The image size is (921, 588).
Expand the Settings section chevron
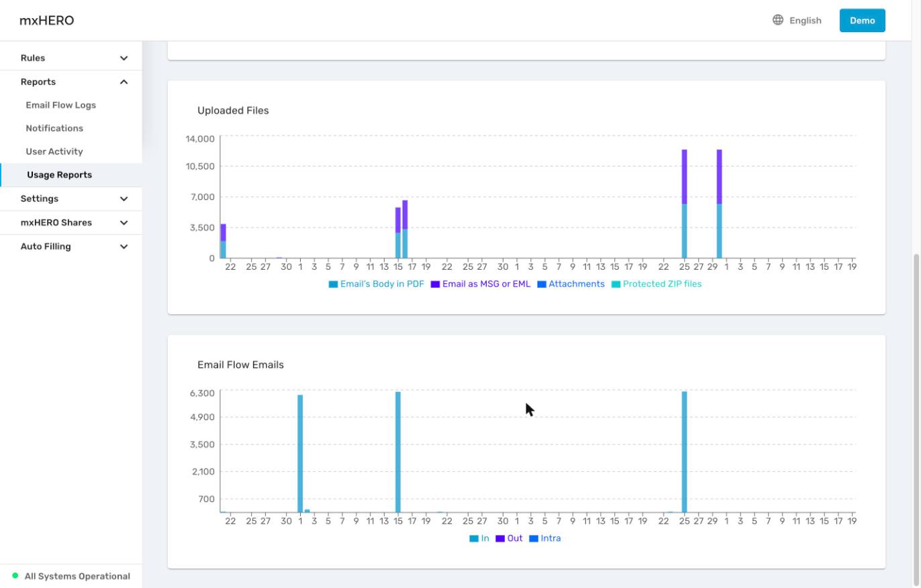coord(124,199)
